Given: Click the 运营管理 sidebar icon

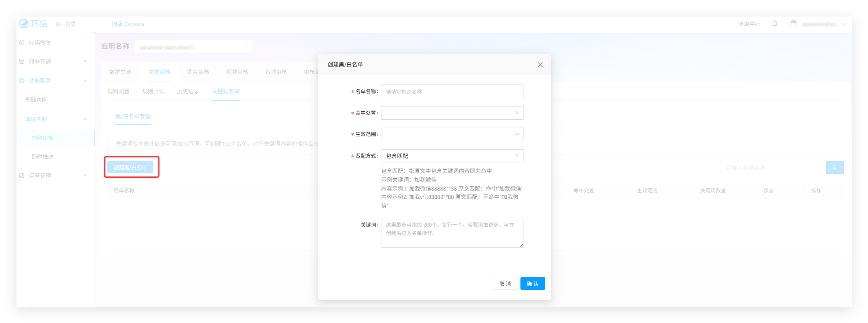Looking at the screenshot, I should tap(22, 176).
